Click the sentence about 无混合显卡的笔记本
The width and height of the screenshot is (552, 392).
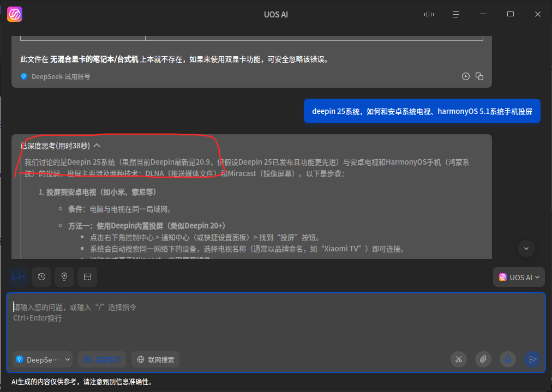pyautogui.click(x=175, y=59)
